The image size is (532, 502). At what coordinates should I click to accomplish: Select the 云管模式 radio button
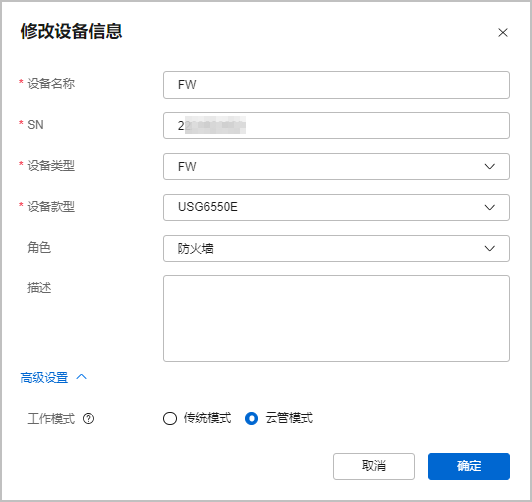[x=251, y=418]
